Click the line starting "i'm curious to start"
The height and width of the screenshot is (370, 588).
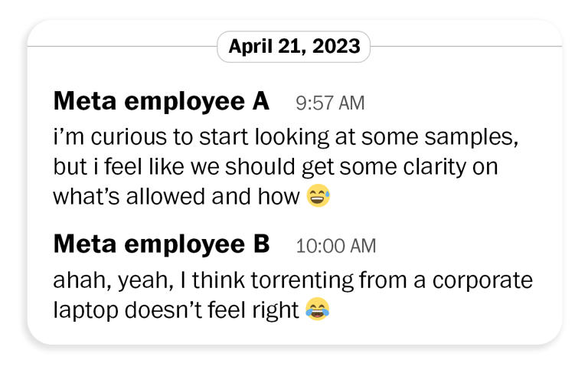(x=280, y=137)
